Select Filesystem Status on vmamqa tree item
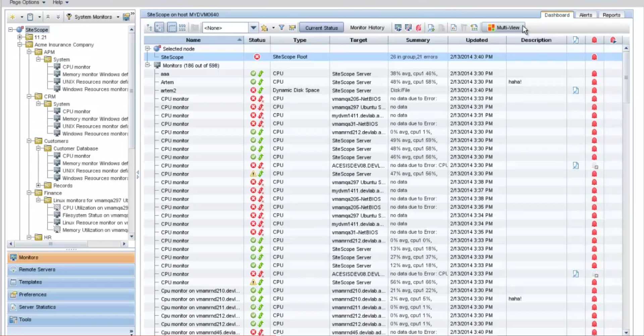 (95, 215)
